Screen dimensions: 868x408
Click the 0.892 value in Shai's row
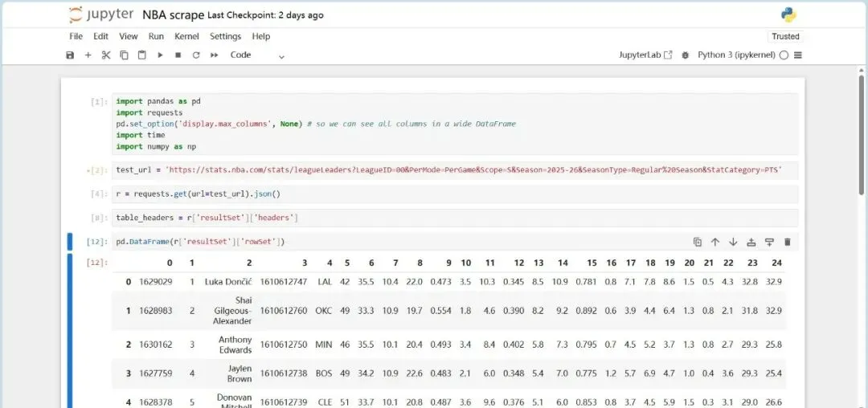pyautogui.click(x=586, y=311)
